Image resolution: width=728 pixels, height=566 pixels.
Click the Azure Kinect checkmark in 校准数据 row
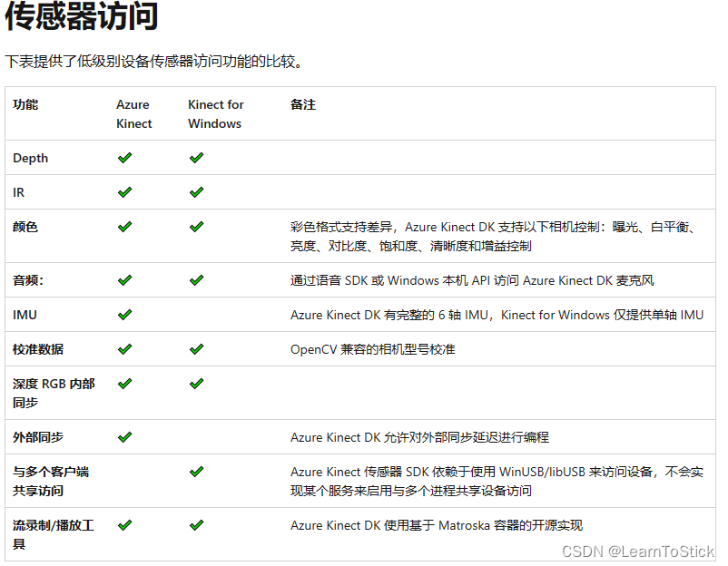[x=125, y=349]
